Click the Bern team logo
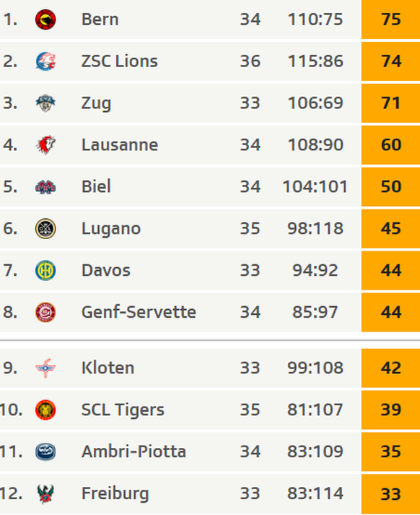Screen dimensions: 420x515 45,20
